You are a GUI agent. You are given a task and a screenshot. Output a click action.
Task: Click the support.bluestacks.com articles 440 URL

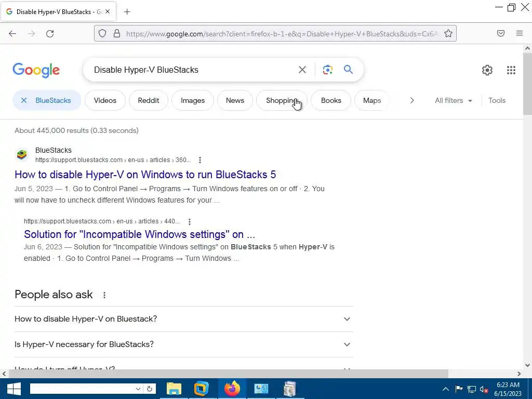[x=102, y=221]
